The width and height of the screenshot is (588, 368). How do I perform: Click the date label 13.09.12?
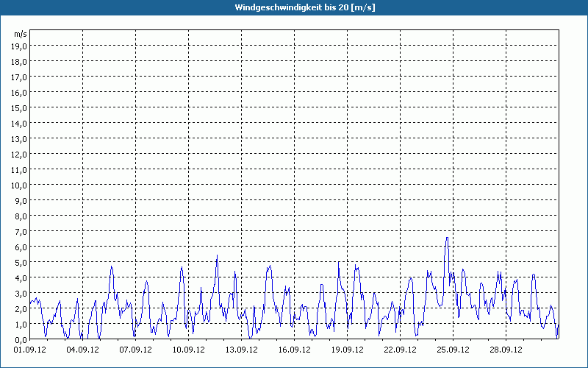coord(241,350)
